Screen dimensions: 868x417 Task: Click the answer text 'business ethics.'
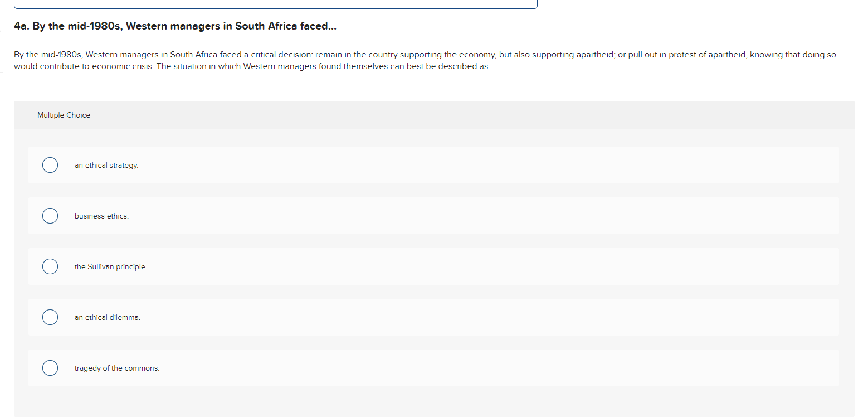(x=101, y=216)
